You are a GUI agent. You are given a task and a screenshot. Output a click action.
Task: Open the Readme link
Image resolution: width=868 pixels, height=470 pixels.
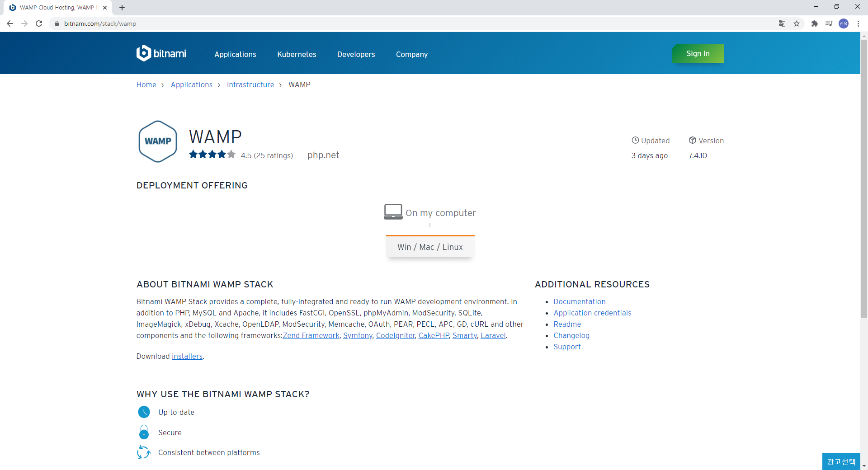[567, 324]
